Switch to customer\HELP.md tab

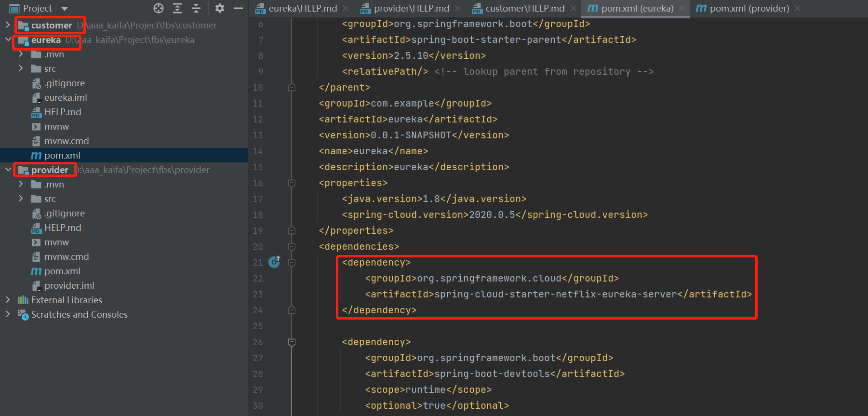tap(525, 8)
